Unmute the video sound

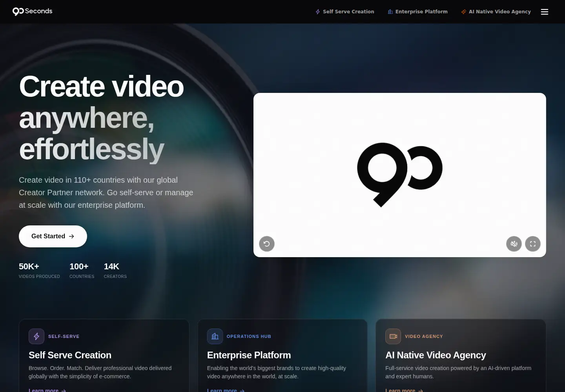(x=514, y=244)
